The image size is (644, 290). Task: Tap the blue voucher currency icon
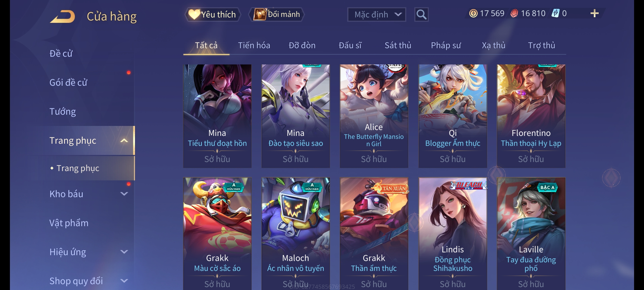coord(555,13)
